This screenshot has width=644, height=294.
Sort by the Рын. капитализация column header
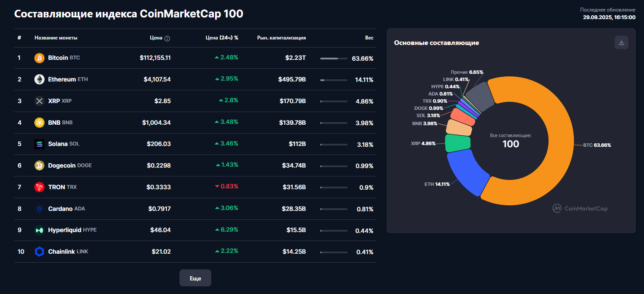point(281,38)
